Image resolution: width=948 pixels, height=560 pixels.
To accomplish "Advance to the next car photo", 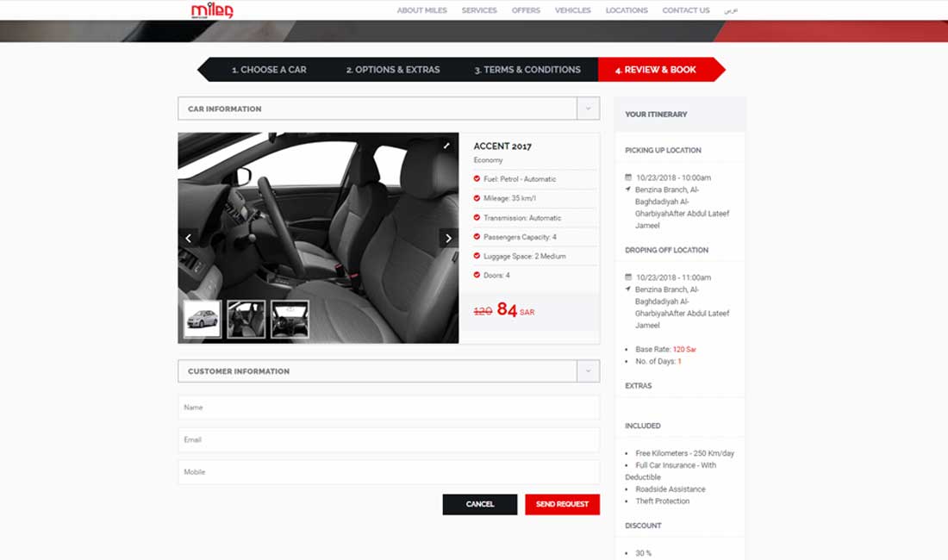I will 448,238.
